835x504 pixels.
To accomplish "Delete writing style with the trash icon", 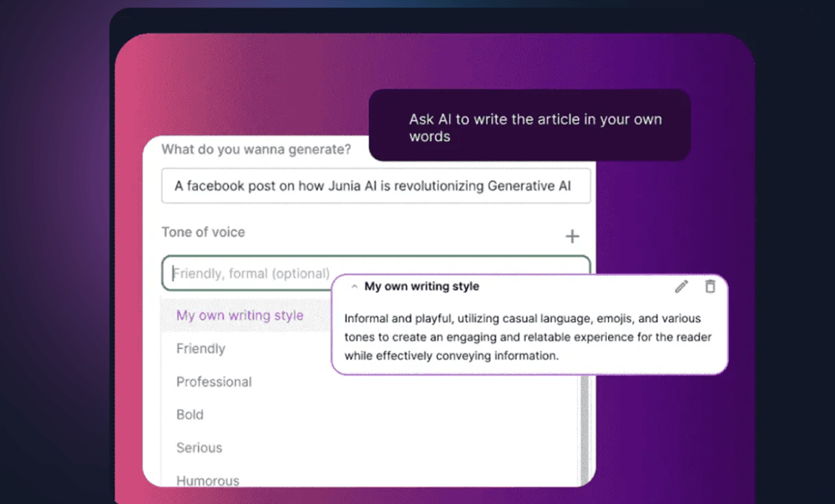I will (710, 286).
